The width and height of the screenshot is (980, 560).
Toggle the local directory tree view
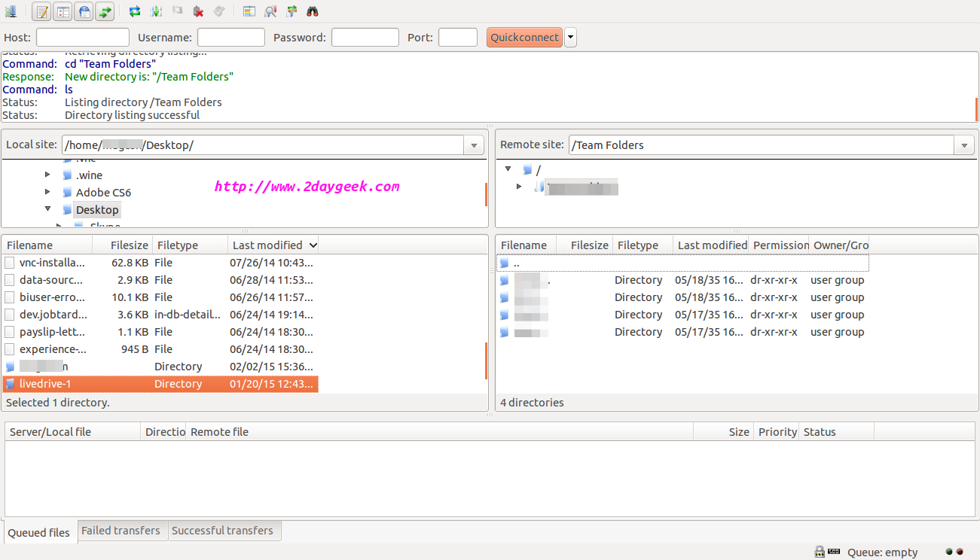(x=63, y=11)
